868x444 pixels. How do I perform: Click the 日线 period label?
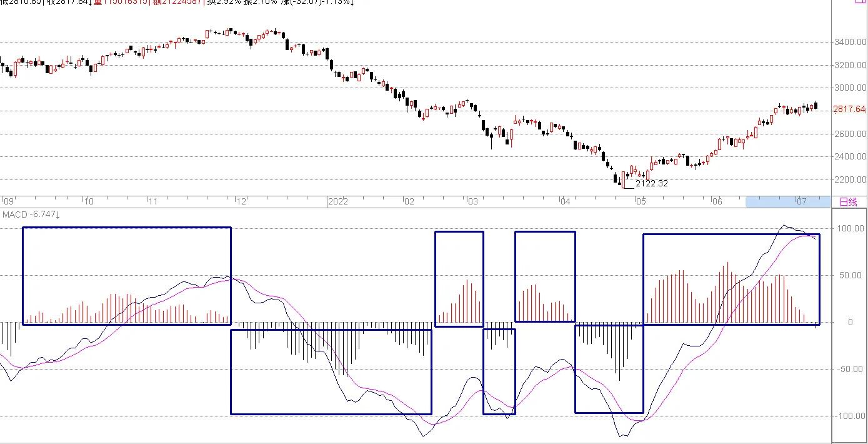point(848,202)
